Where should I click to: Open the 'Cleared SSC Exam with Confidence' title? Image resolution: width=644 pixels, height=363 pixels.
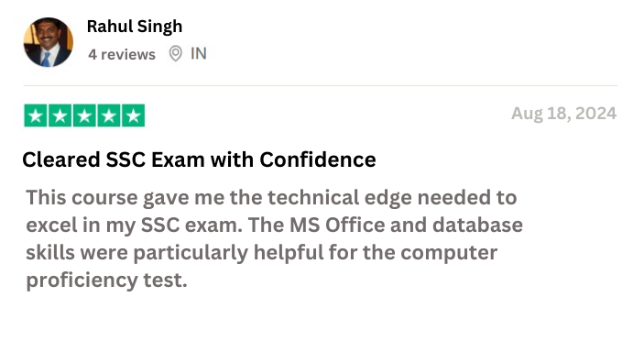tap(199, 159)
